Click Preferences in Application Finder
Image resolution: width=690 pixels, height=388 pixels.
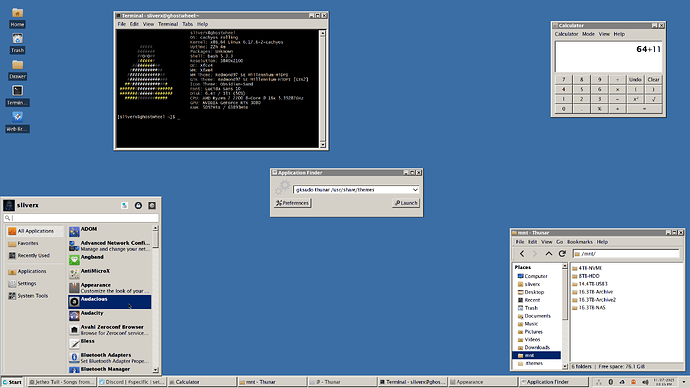pos(292,203)
